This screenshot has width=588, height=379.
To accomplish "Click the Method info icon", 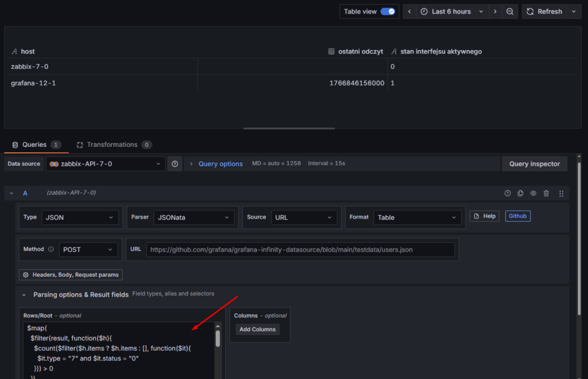I will click(x=51, y=249).
